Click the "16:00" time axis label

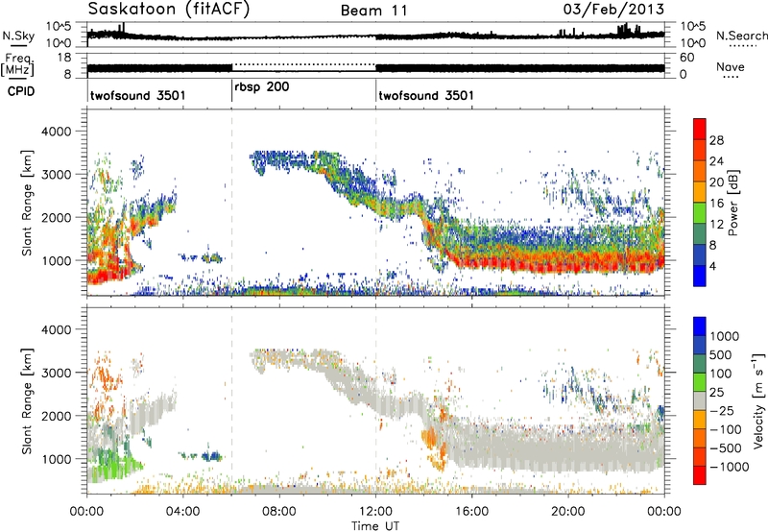click(x=471, y=512)
